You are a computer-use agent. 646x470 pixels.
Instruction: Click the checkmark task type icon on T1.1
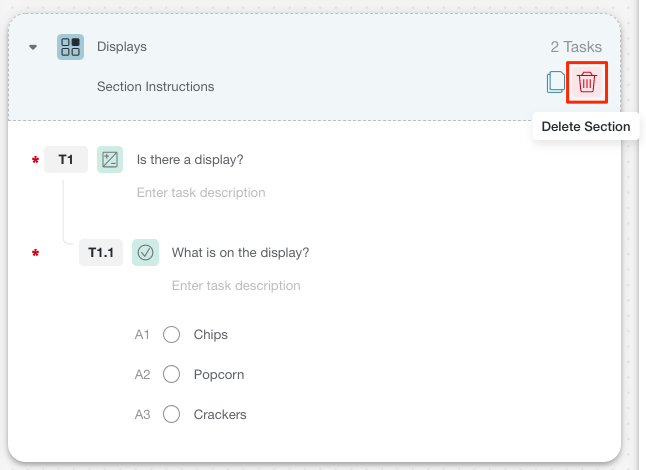pos(145,253)
